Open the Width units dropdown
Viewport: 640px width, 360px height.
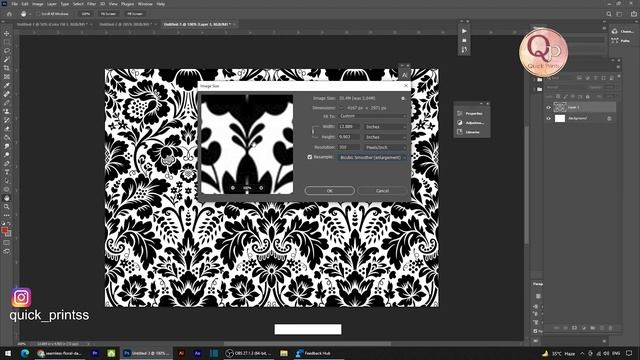coord(386,127)
